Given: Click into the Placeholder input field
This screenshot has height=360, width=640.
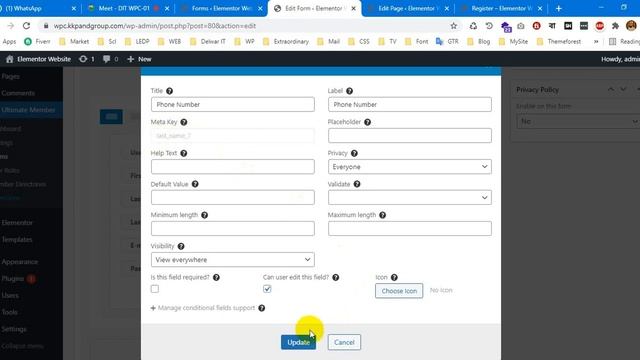Looking at the screenshot, I should (x=409, y=136).
